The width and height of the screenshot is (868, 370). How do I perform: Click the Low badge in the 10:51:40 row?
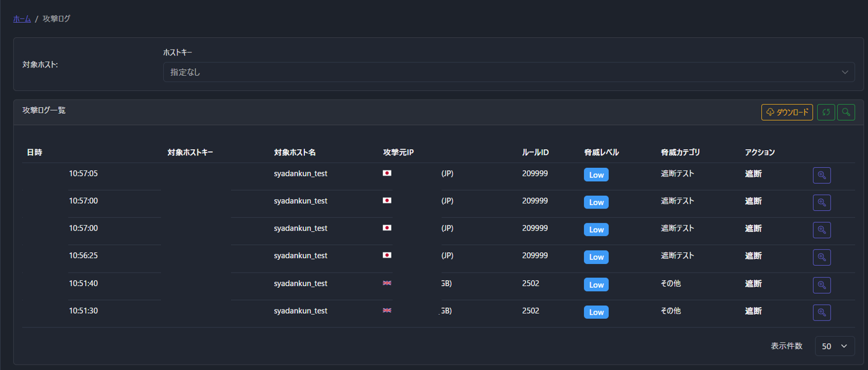point(596,284)
